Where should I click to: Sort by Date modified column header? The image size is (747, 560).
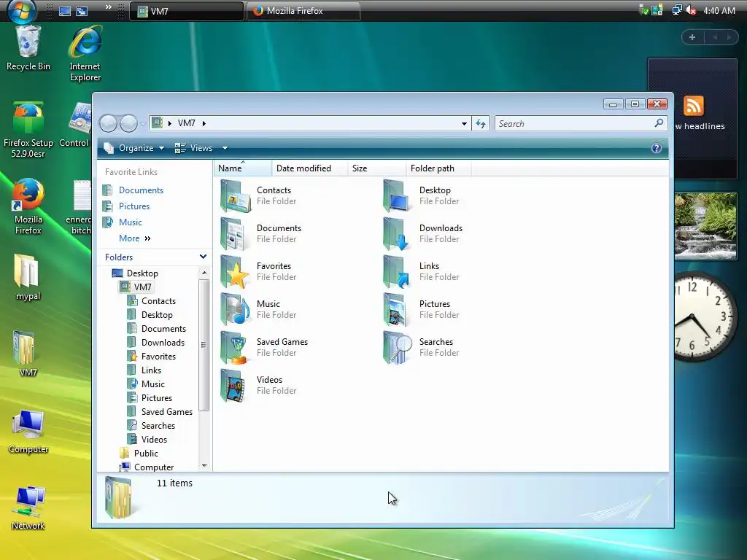point(309,168)
